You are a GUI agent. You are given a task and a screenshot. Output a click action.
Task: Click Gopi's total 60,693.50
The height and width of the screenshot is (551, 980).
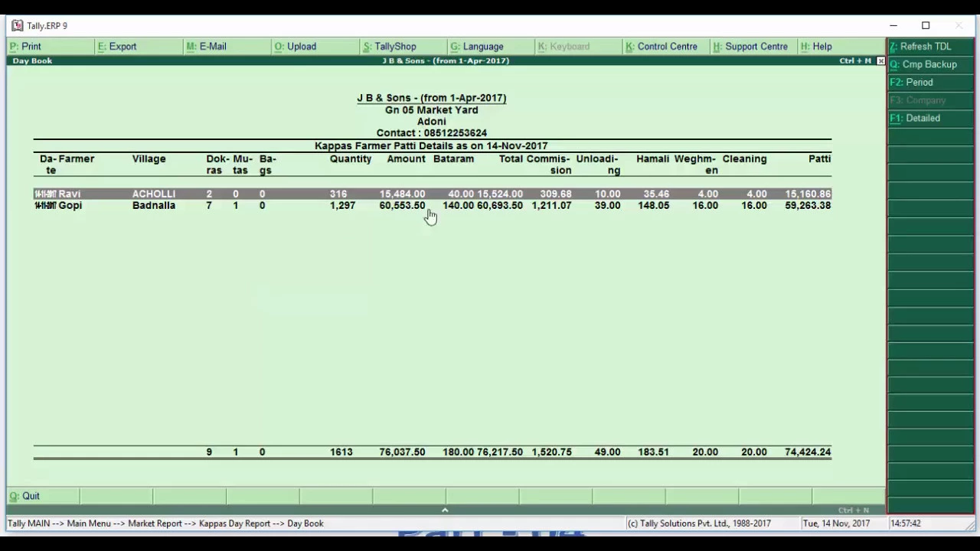tap(500, 206)
